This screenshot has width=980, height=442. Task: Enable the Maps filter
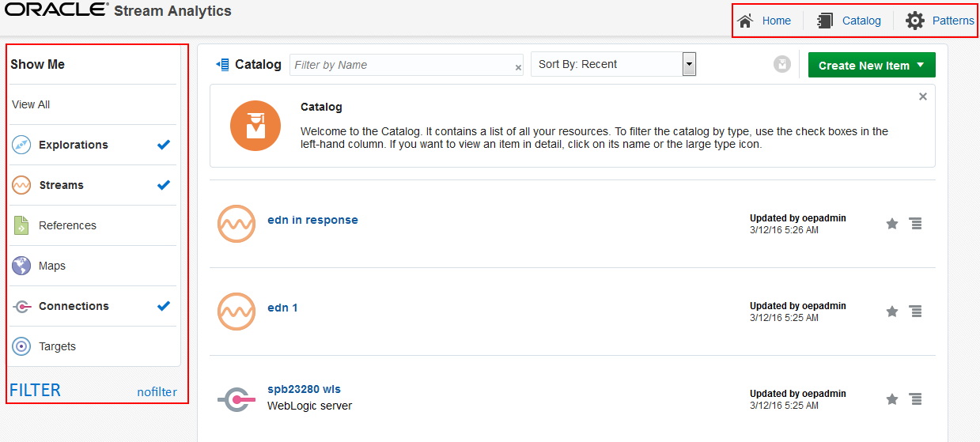point(93,266)
